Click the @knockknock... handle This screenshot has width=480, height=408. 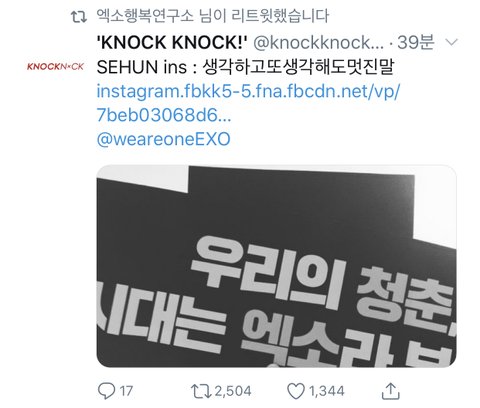tap(318, 43)
